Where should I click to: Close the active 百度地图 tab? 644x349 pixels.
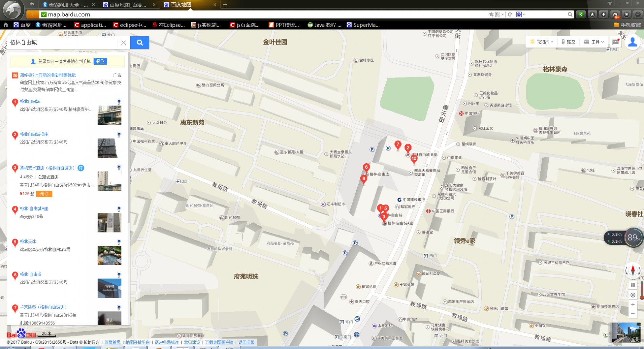215,5
